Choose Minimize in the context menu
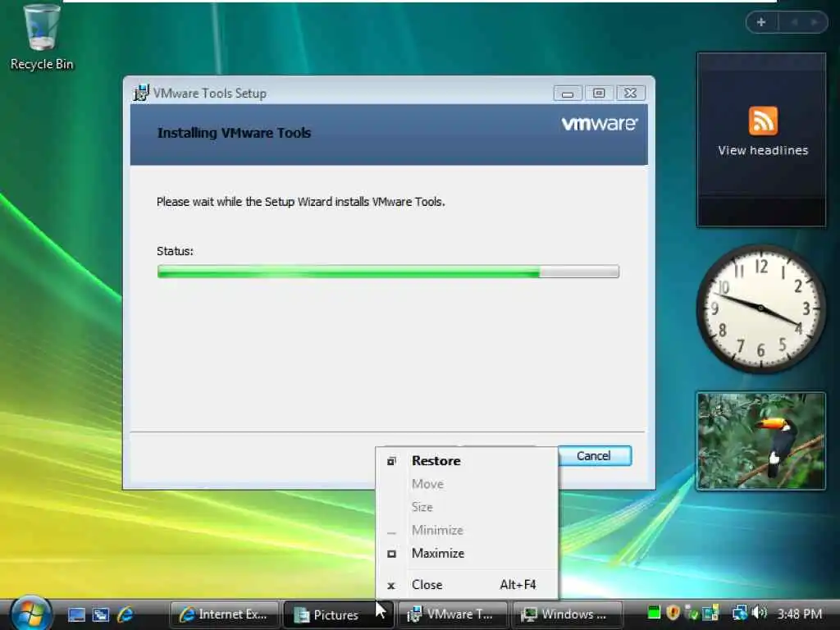Image resolution: width=840 pixels, height=630 pixels. [466, 530]
